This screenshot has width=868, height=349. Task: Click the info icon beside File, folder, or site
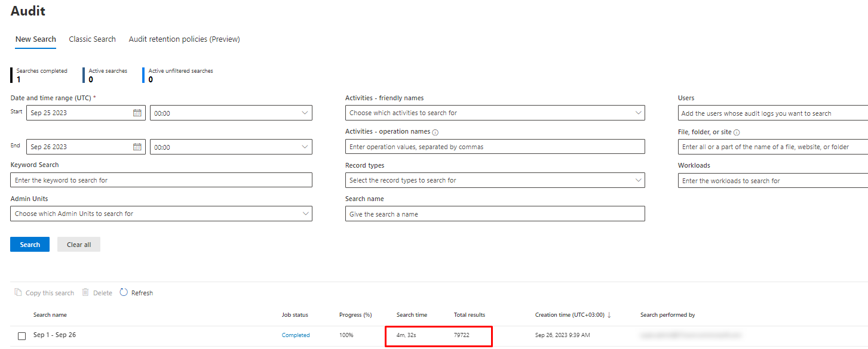click(737, 132)
